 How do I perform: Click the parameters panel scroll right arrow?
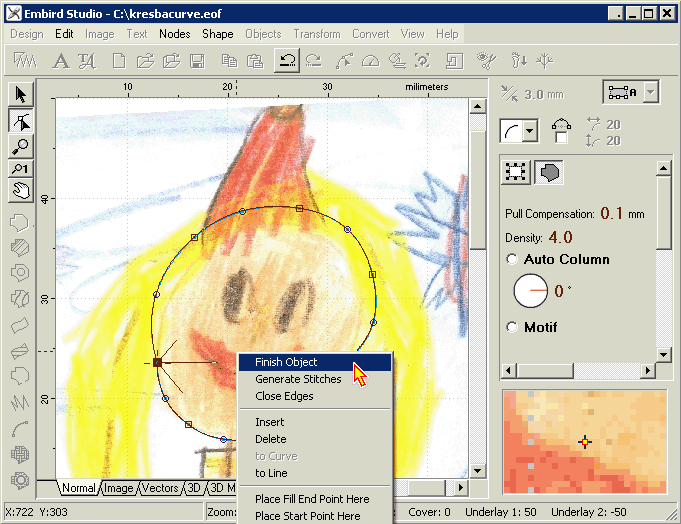(x=648, y=371)
